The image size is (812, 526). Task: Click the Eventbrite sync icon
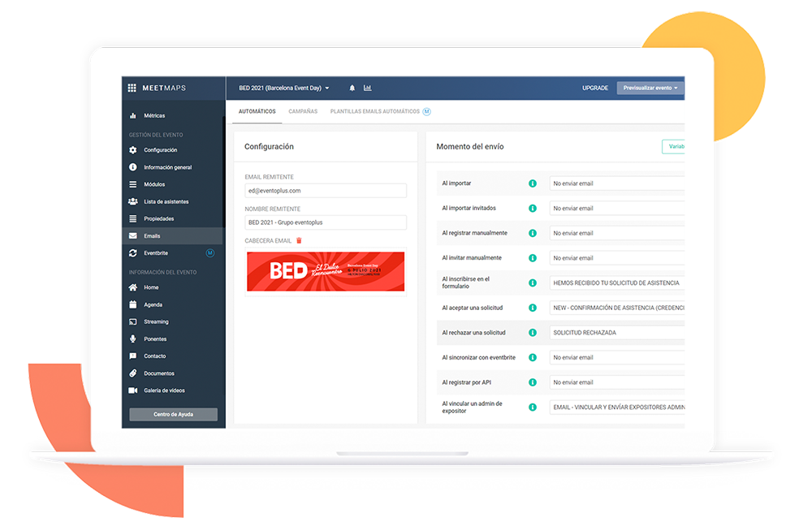133,253
